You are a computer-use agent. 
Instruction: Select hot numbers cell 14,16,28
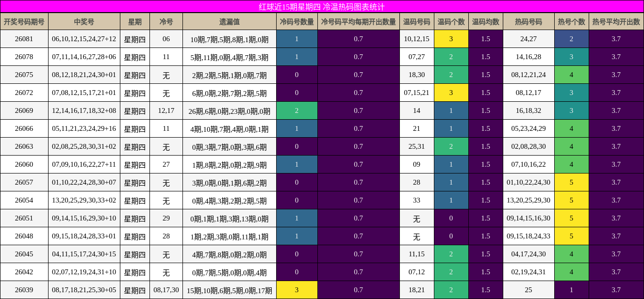(x=529, y=57)
